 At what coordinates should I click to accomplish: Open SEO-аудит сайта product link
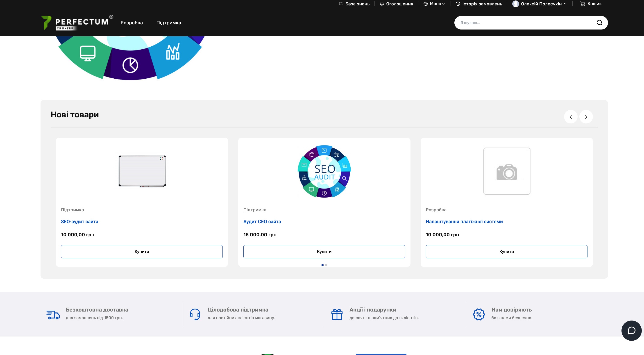pyautogui.click(x=79, y=221)
